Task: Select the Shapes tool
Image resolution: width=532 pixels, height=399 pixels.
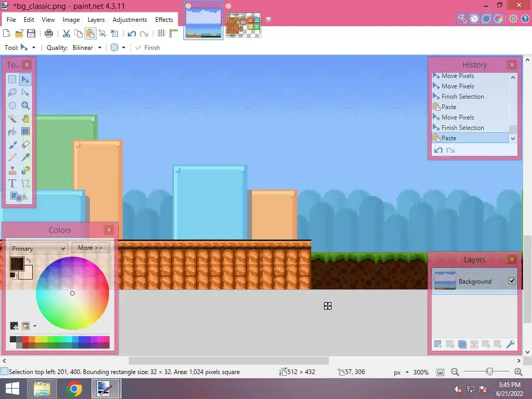Action: pyautogui.click(x=19, y=196)
